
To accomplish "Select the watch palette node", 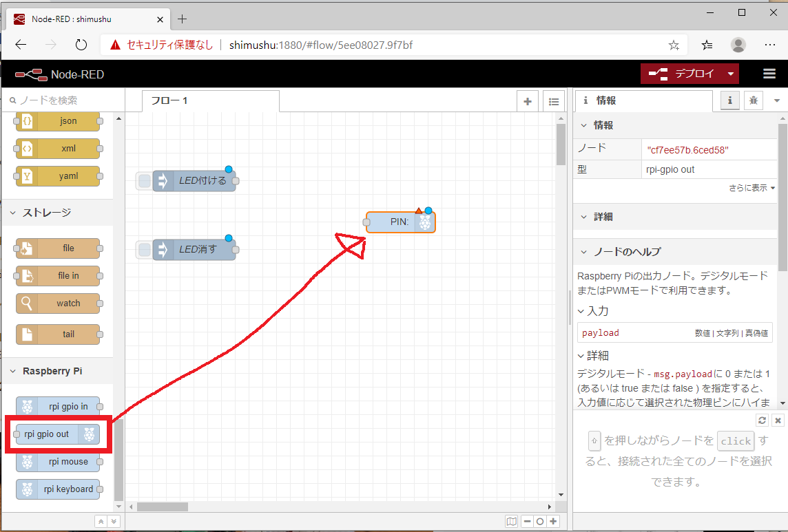I will coord(58,304).
